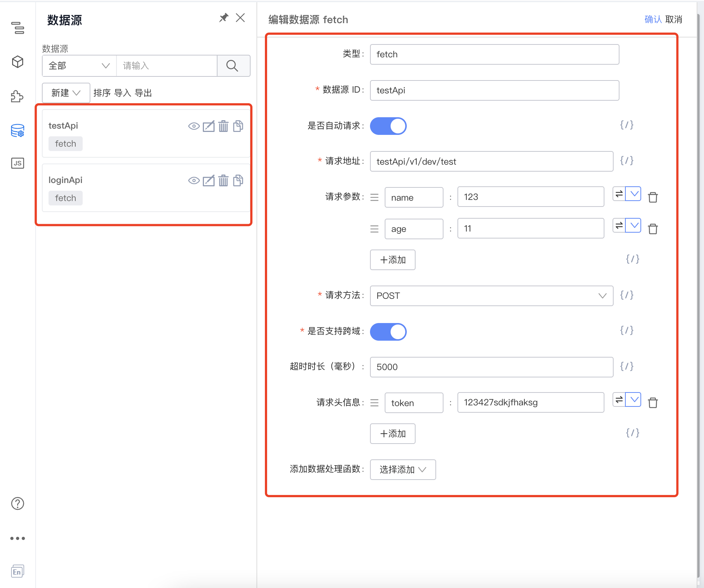Add a new request header row
The image size is (704, 588).
tap(392, 434)
